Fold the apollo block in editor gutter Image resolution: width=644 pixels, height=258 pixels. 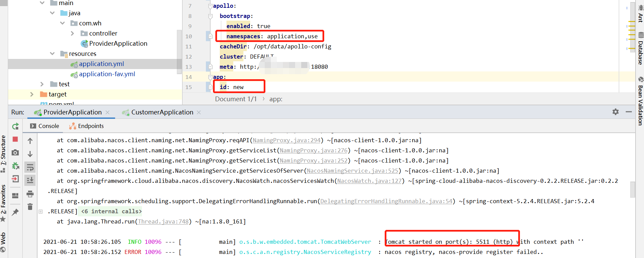coord(210,6)
